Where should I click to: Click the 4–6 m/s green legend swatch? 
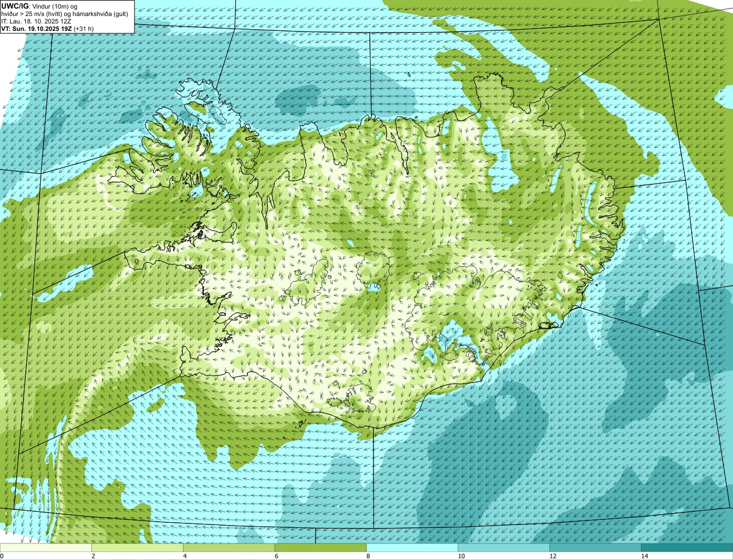click(229, 547)
